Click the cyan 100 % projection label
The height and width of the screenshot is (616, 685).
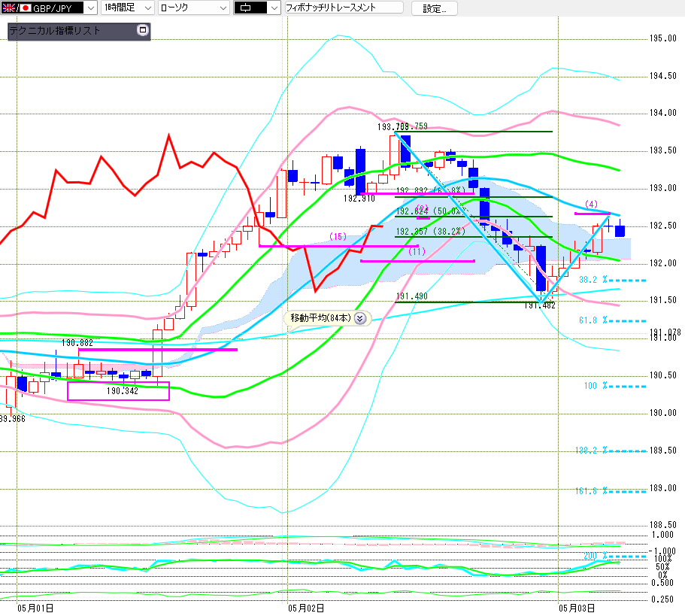click(x=596, y=386)
